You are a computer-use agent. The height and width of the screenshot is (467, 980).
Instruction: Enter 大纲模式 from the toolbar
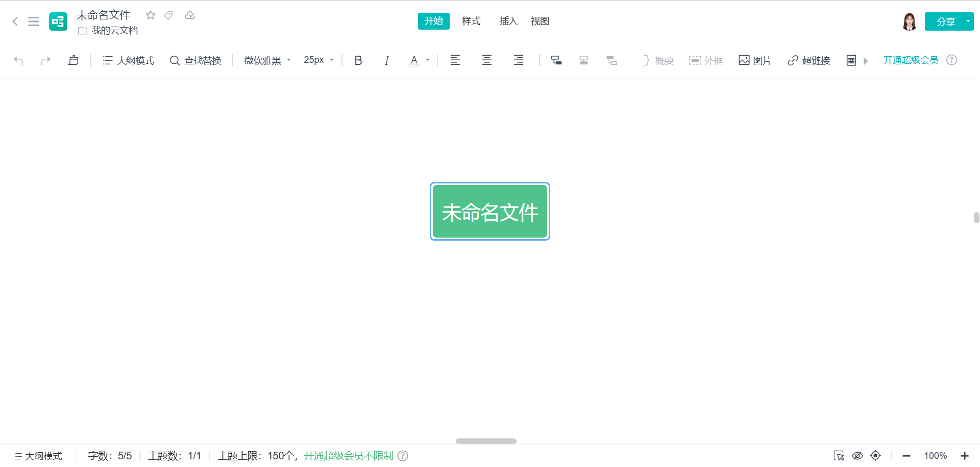tap(128, 60)
